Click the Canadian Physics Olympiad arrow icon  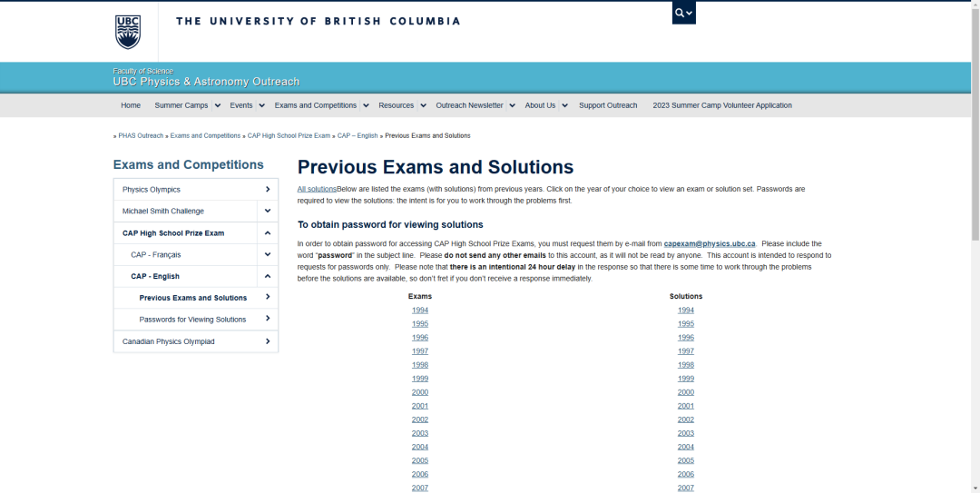click(268, 341)
